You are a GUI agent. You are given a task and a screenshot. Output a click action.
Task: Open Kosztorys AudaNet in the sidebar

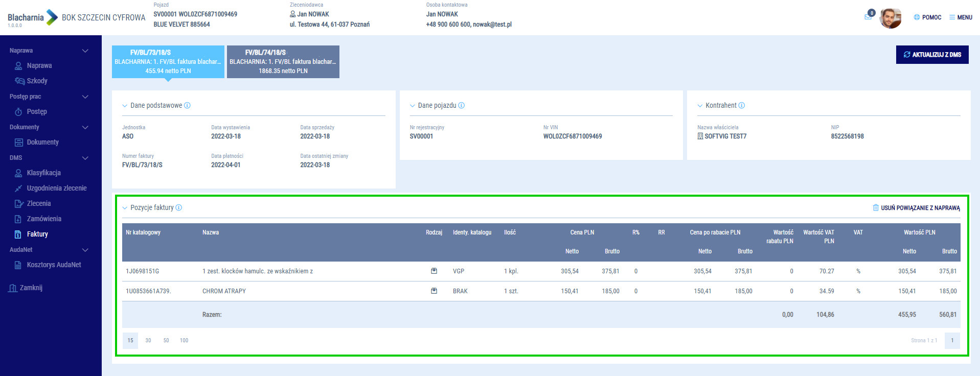pos(54,265)
